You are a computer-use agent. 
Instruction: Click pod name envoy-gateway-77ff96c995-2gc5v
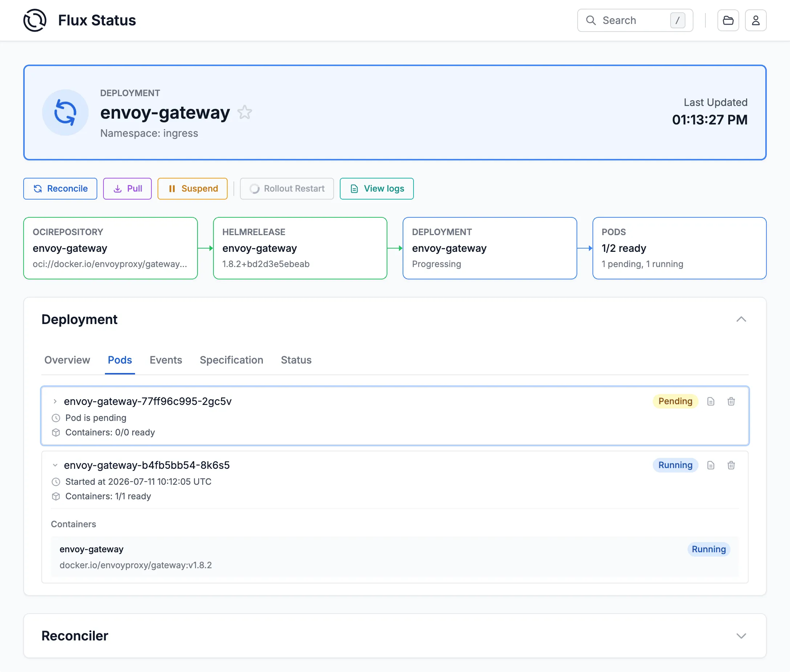click(147, 401)
